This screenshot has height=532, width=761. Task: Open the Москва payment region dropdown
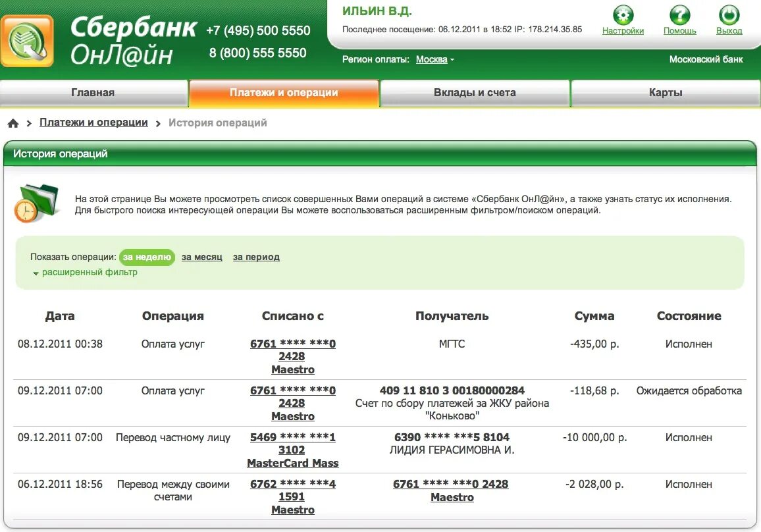pyautogui.click(x=435, y=59)
